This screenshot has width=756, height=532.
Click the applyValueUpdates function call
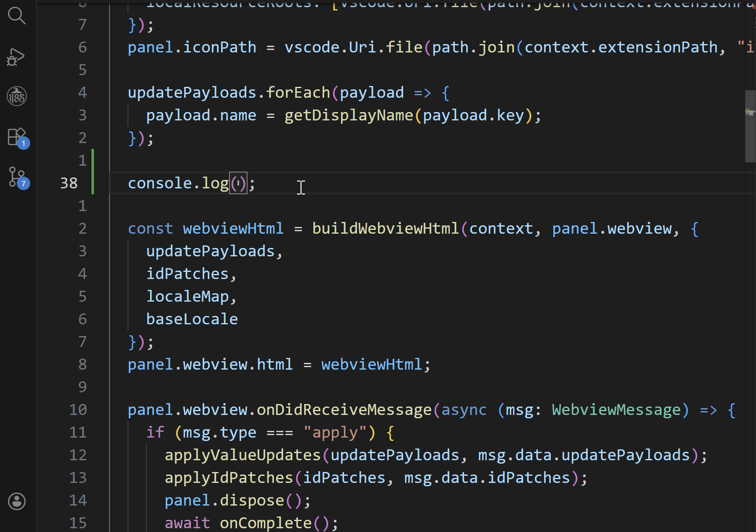pos(242,455)
